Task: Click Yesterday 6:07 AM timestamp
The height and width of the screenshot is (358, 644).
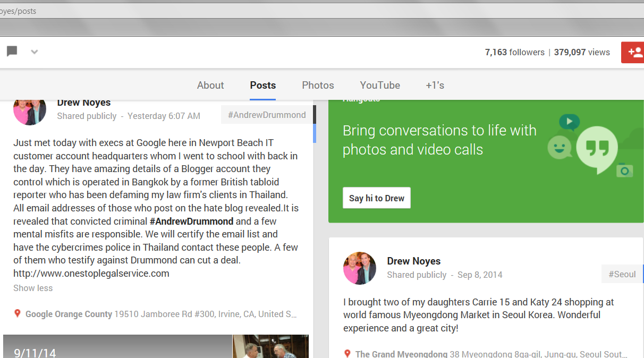Action: coord(164,116)
